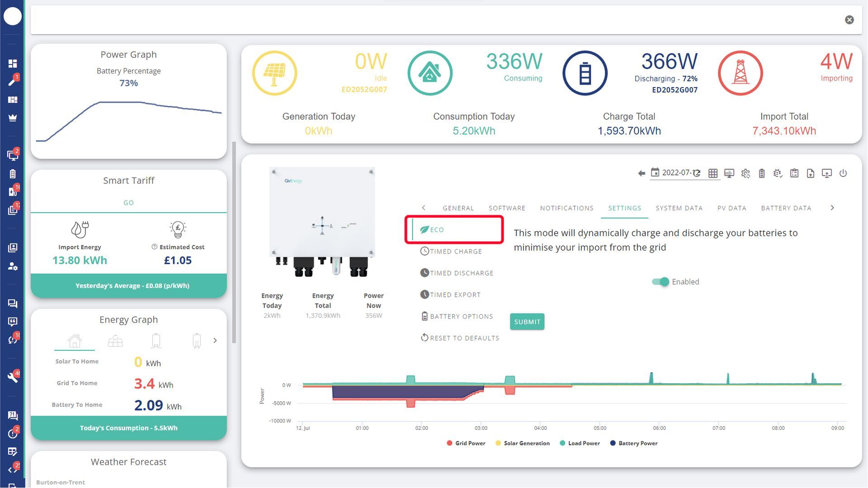Toggle Battery Power legend series

click(634, 443)
